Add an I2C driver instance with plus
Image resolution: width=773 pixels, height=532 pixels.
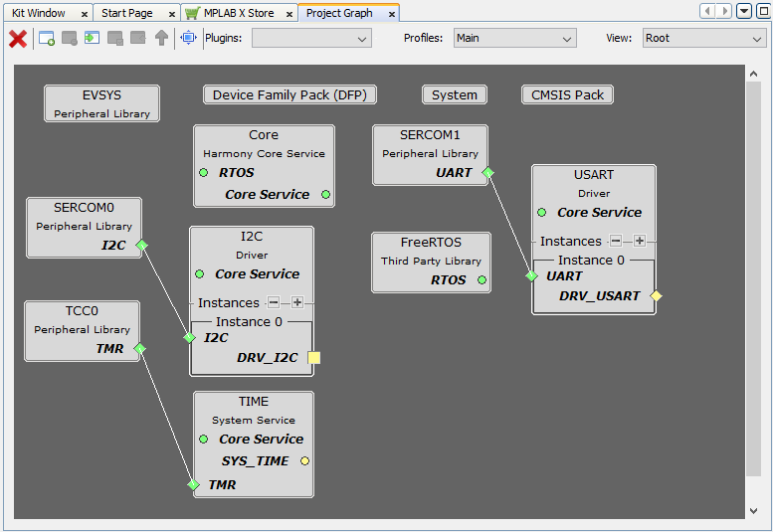(297, 302)
